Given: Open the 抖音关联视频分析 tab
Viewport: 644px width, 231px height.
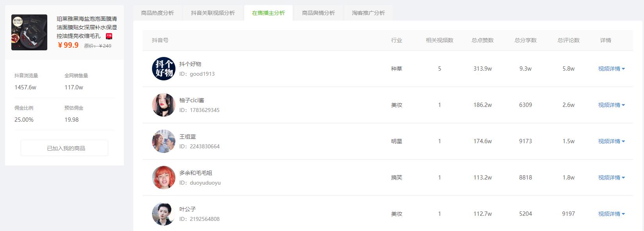Looking at the screenshot, I should click(x=213, y=13).
